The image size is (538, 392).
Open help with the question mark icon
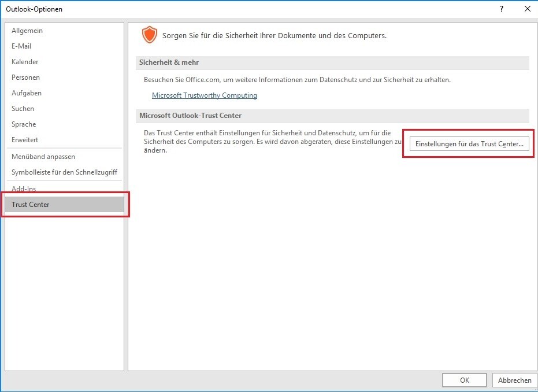pyautogui.click(x=502, y=9)
